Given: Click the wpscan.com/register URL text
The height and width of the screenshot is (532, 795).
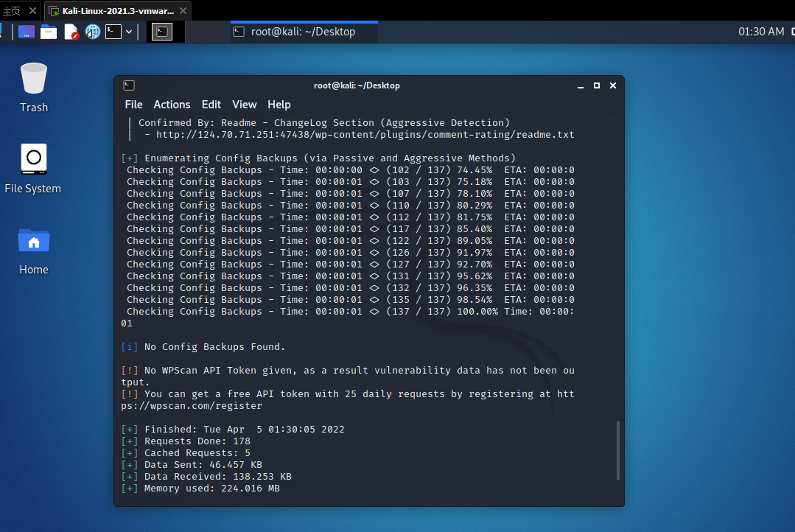Looking at the screenshot, I should (192, 406).
